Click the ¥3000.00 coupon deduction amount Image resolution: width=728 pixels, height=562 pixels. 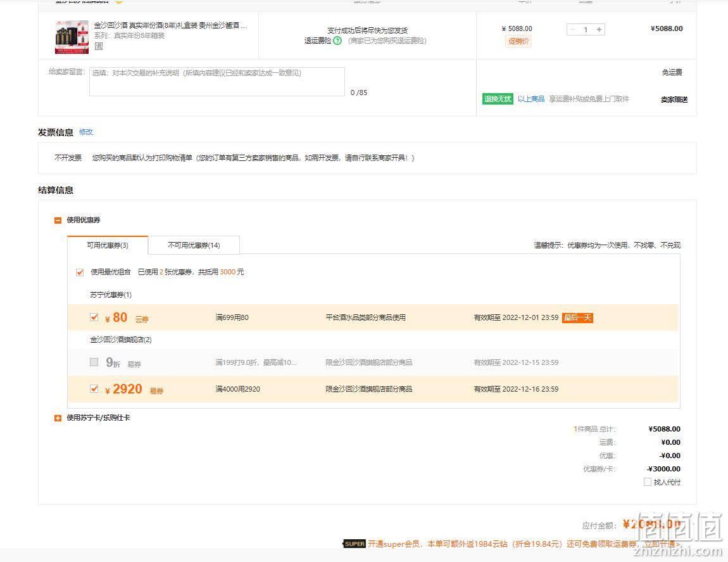664,469
